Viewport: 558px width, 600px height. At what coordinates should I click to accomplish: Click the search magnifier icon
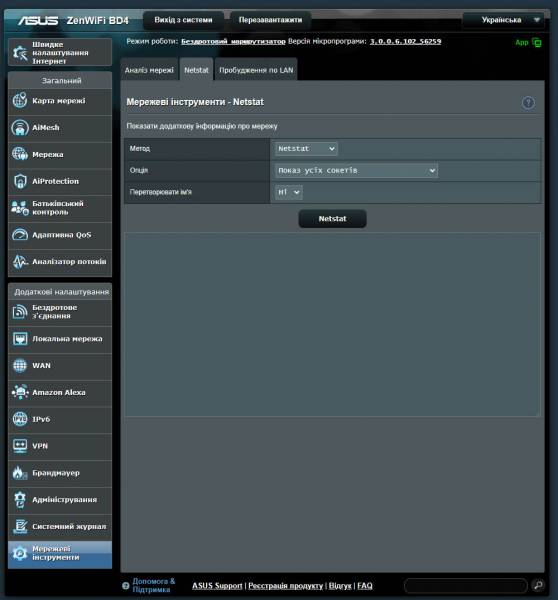[x=538, y=585]
